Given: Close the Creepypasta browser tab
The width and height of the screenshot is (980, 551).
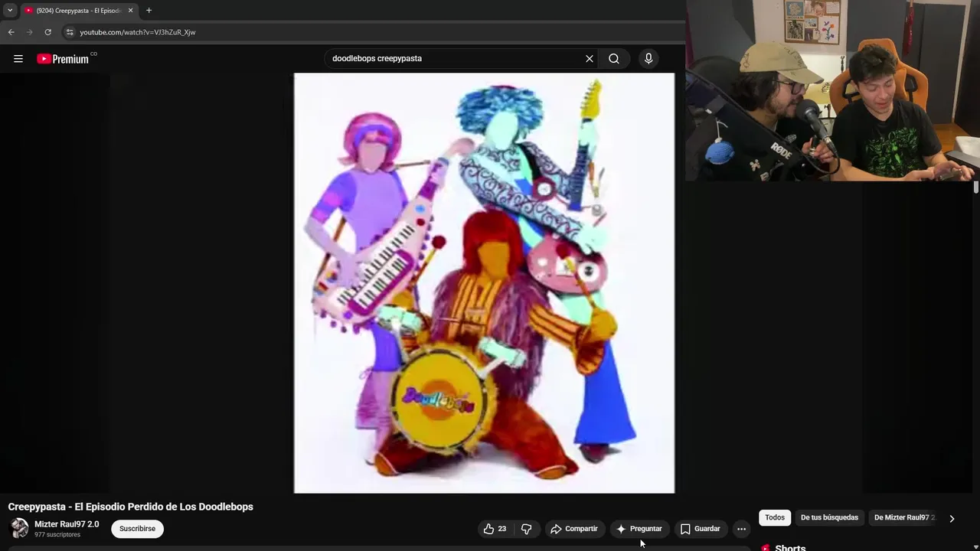Looking at the screenshot, I should 130,11.
